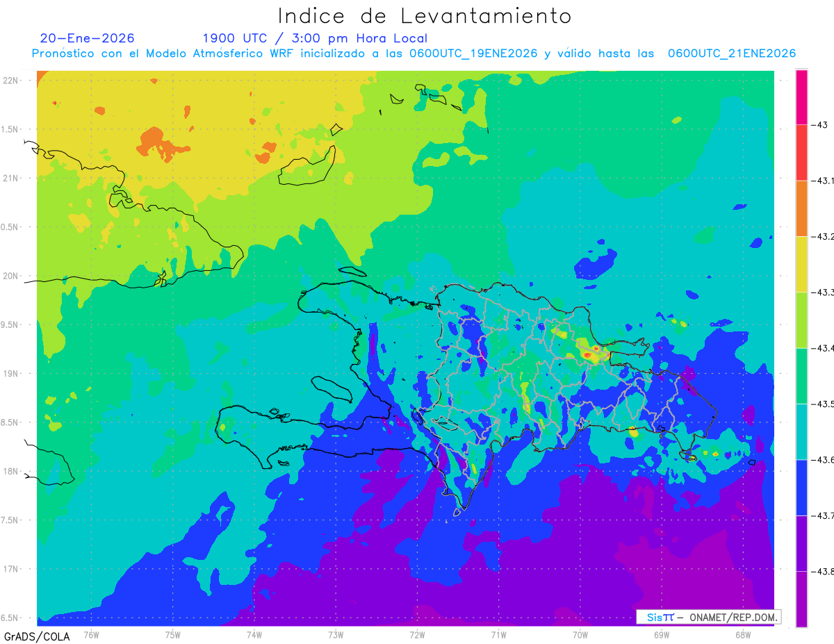Click the '75W' longitude label
The image size is (834, 644).
173,635
